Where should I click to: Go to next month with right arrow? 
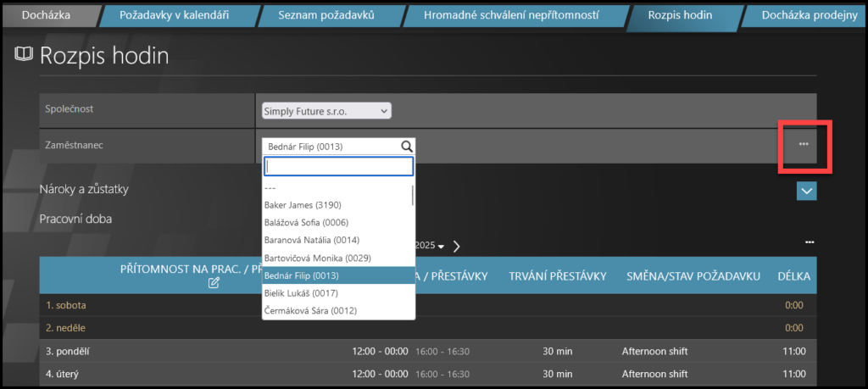tap(457, 246)
